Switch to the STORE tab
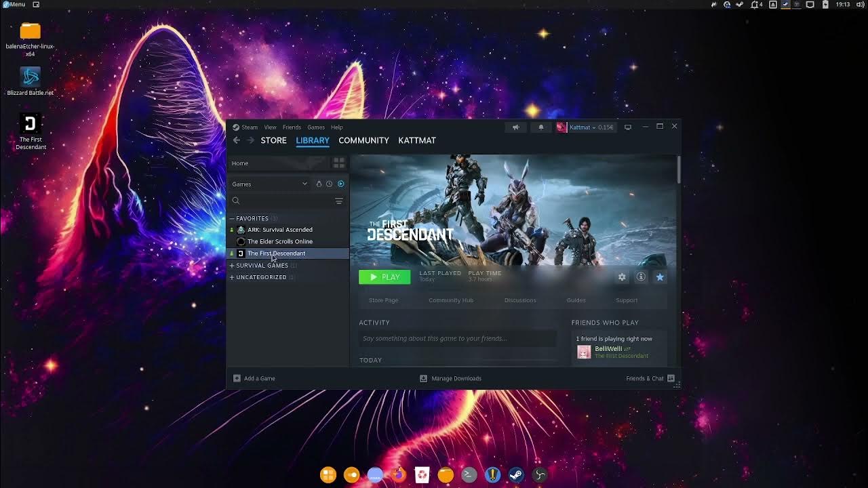Viewport: 868px width, 488px height. pos(274,140)
